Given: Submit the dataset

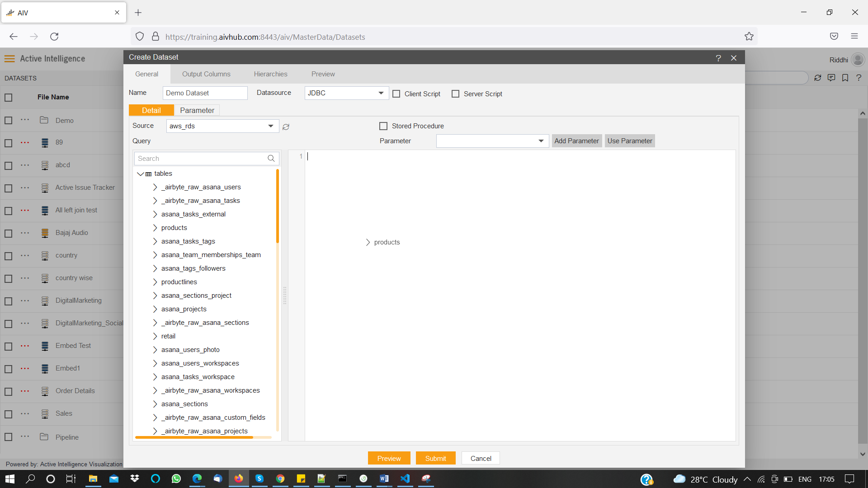Looking at the screenshot, I should click(x=435, y=458).
